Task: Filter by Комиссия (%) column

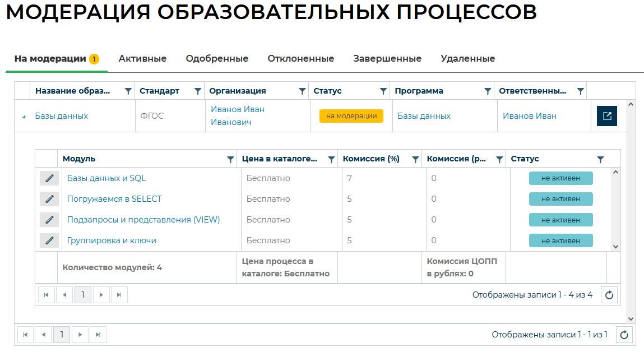Action: pyautogui.click(x=415, y=159)
